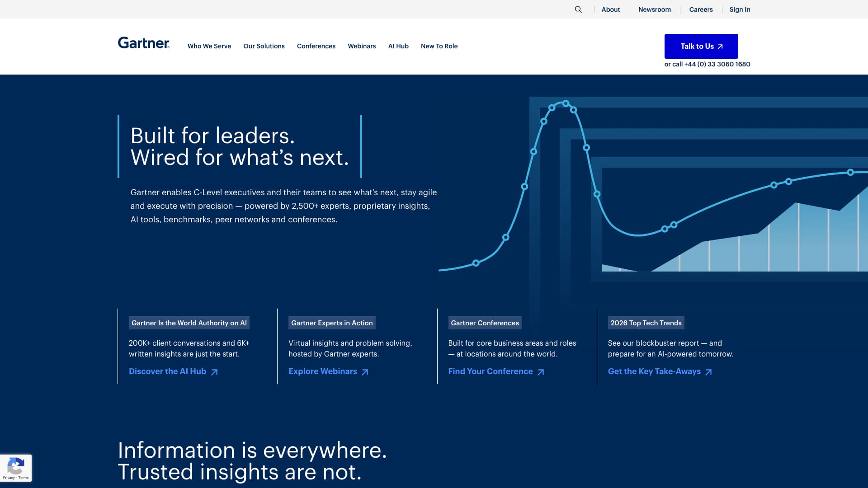The height and width of the screenshot is (488, 868).
Task: Open the Conferences navigation menu
Action: coord(316,46)
